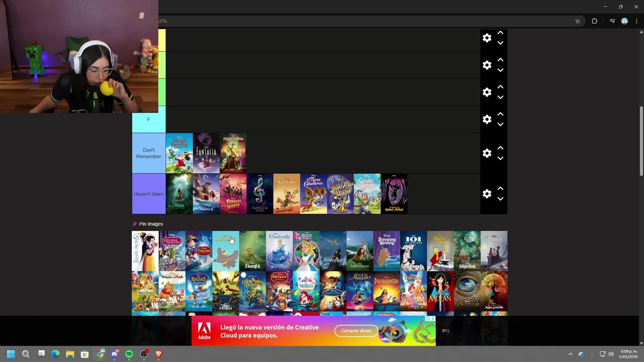Open the browser media control icon
This screenshot has width=644, height=362.
coord(612,21)
